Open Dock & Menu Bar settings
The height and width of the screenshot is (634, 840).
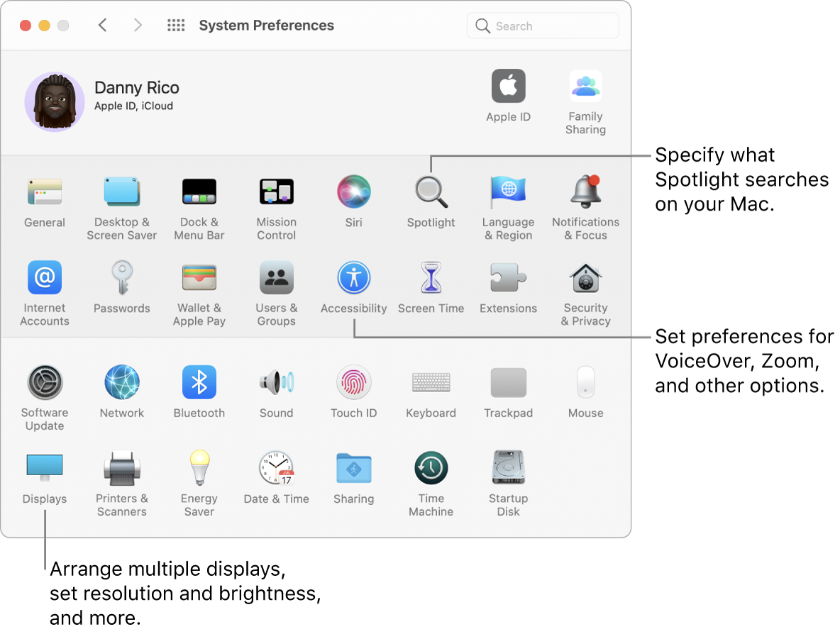[199, 191]
